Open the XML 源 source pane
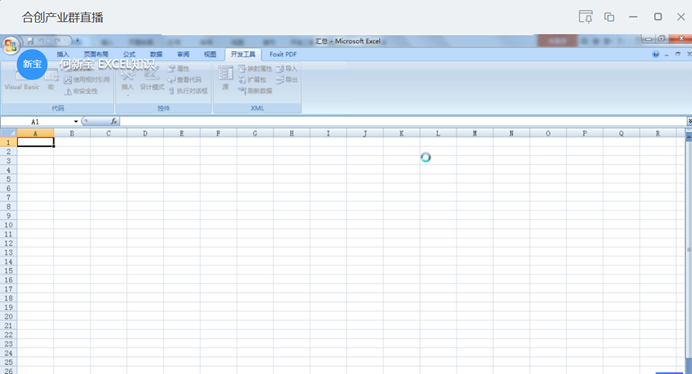The height and width of the screenshot is (374, 692). click(226, 79)
